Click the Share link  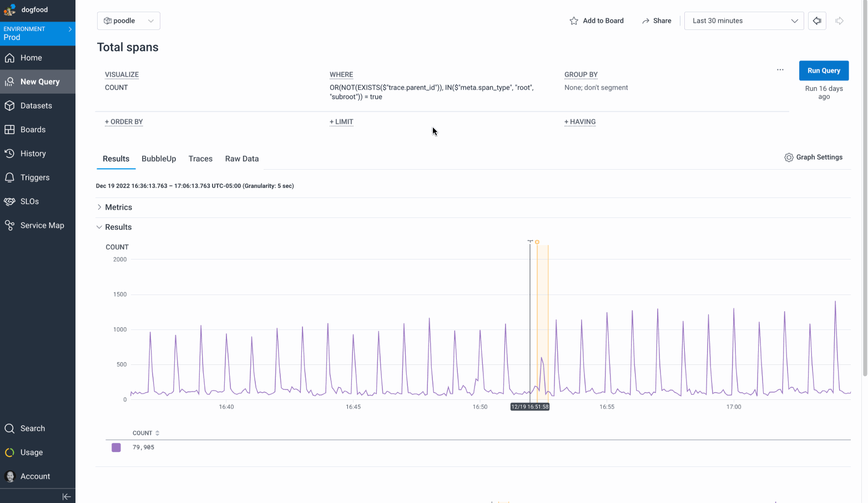coord(657,21)
